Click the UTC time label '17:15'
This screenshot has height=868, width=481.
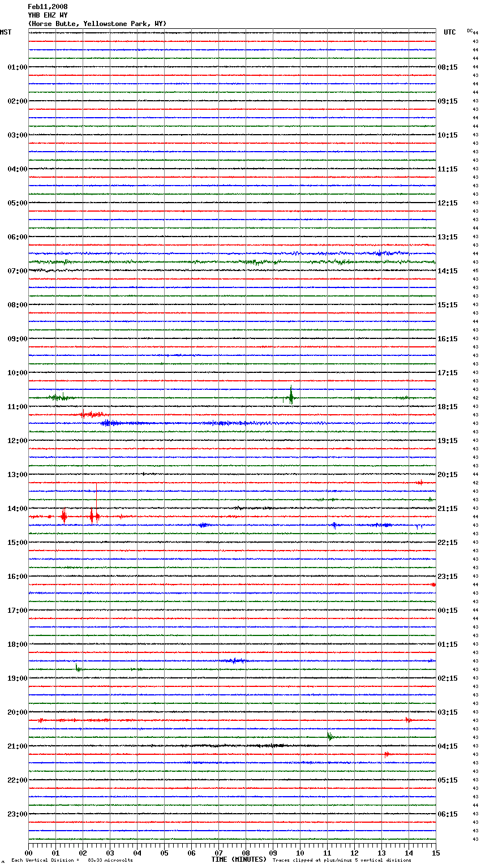coord(448,373)
